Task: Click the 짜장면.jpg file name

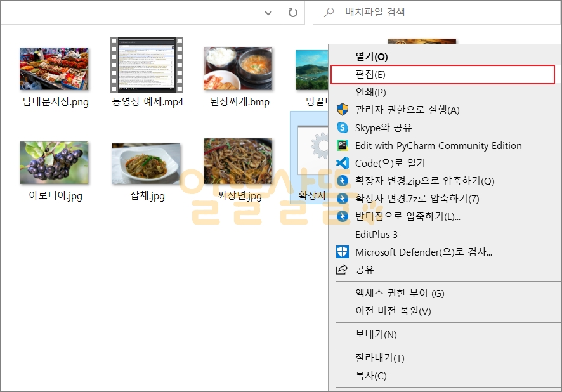Action: (x=240, y=196)
